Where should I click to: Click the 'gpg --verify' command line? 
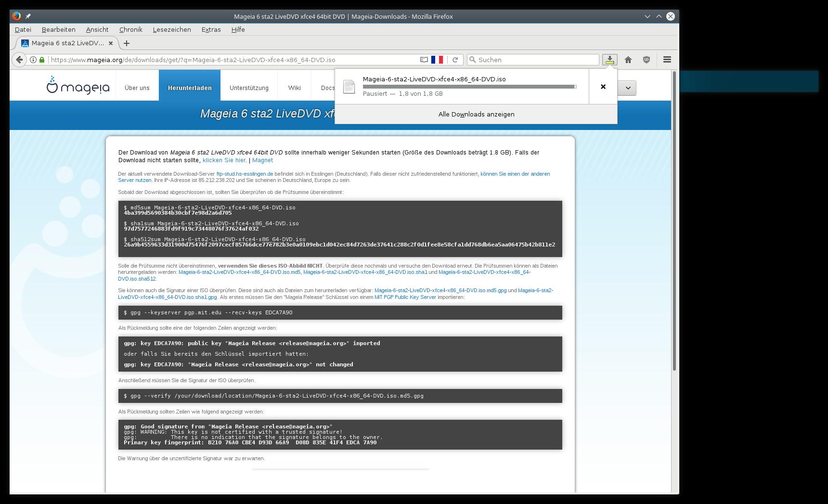273,396
